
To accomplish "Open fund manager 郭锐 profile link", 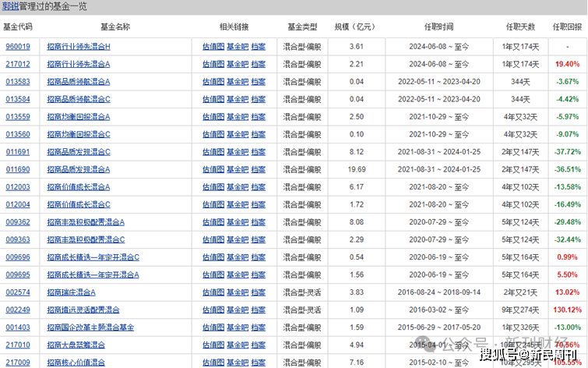I will pos(11,6).
